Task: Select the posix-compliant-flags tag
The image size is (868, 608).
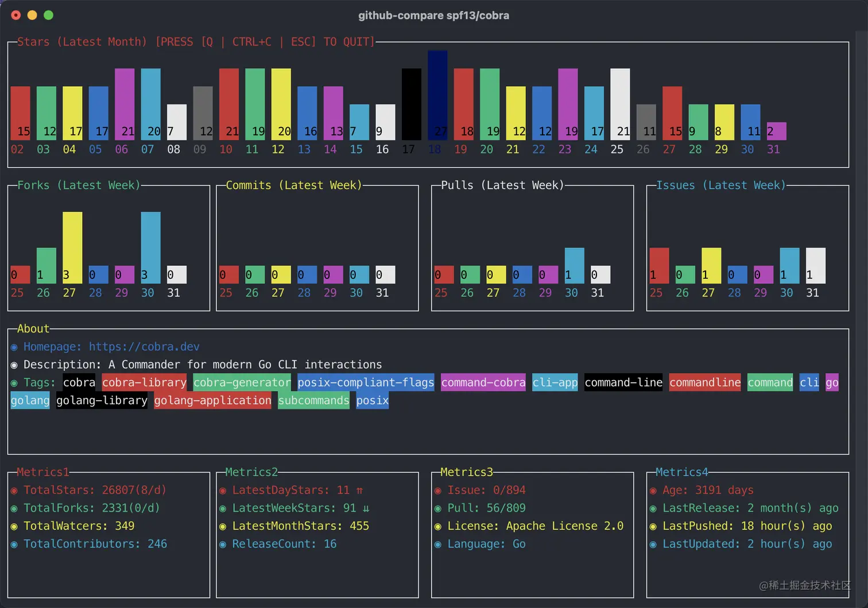Action: [366, 382]
